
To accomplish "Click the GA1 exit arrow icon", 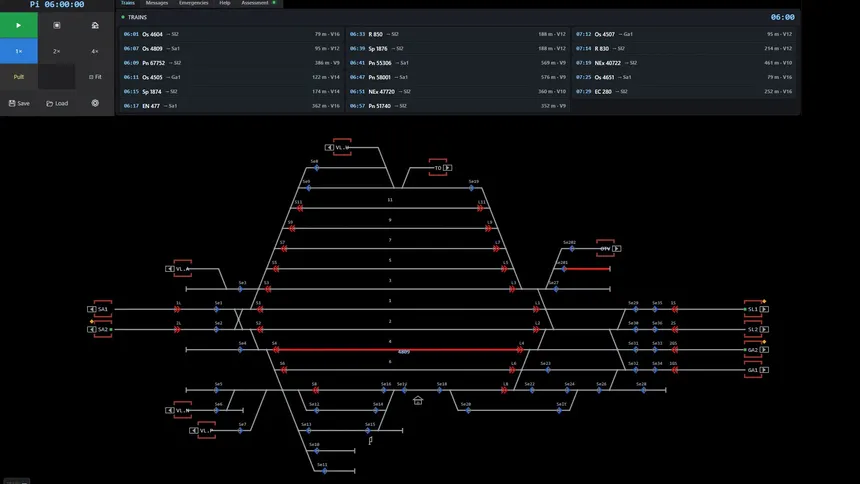I will (764, 370).
